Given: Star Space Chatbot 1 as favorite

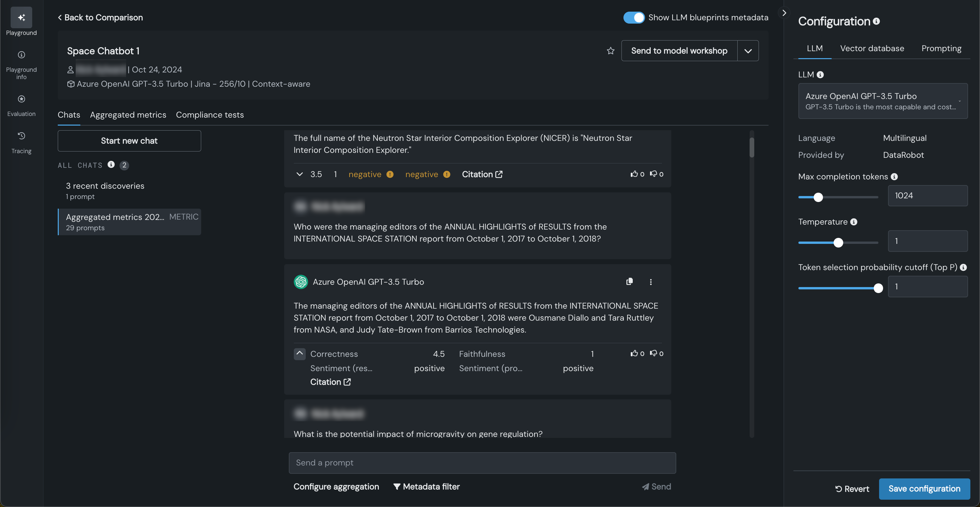Looking at the screenshot, I should click(610, 51).
